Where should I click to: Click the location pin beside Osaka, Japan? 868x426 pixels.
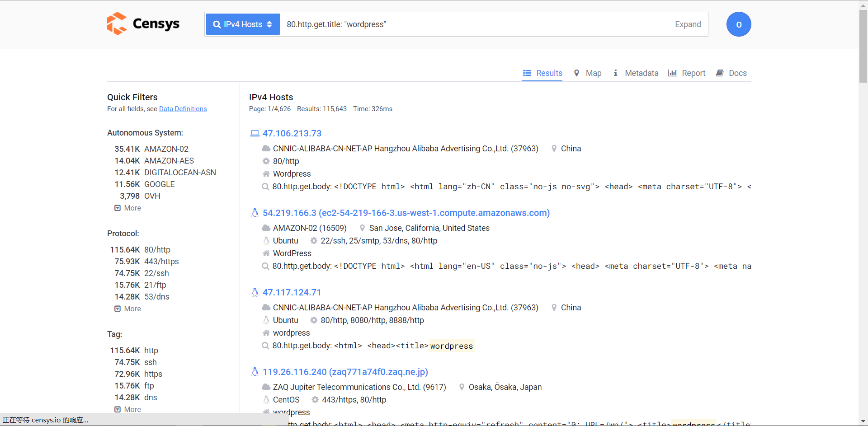[x=462, y=387]
